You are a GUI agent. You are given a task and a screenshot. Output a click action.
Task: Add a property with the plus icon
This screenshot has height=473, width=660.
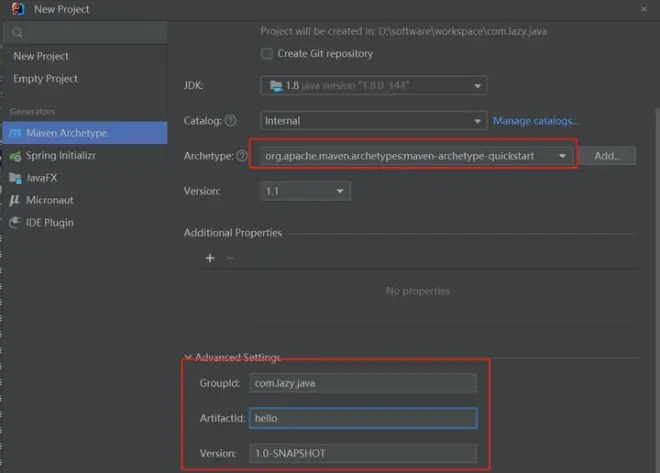210,258
